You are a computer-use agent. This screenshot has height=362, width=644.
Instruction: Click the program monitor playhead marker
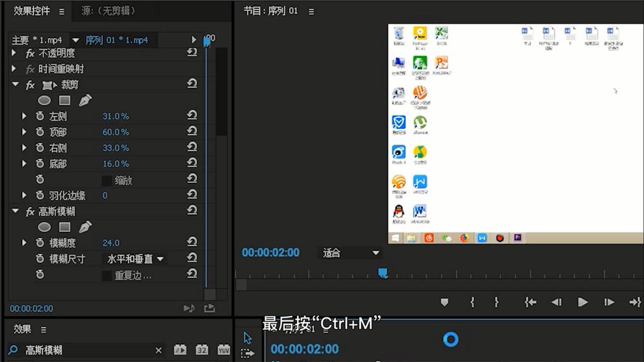383,273
